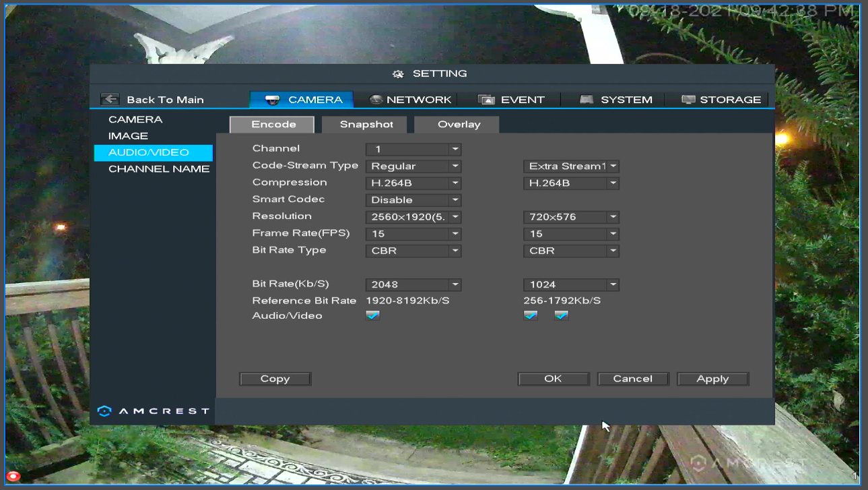Click the 256-1792Kb/S reference bit rate text
Viewport: 868px width, 490px height.
click(562, 301)
